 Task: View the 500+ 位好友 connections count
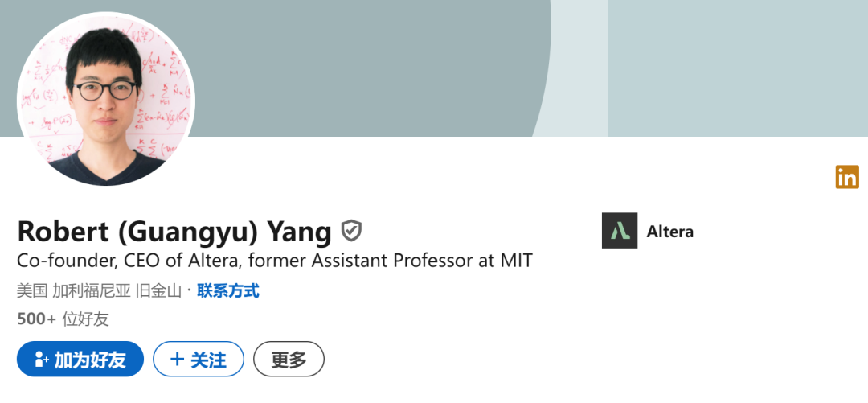[x=63, y=319]
